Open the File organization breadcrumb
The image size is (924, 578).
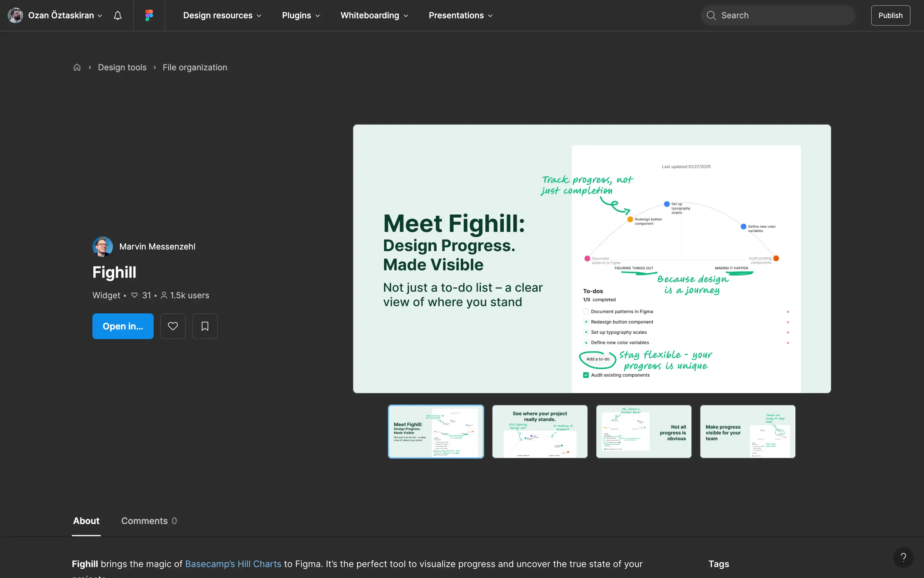[x=195, y=67]
